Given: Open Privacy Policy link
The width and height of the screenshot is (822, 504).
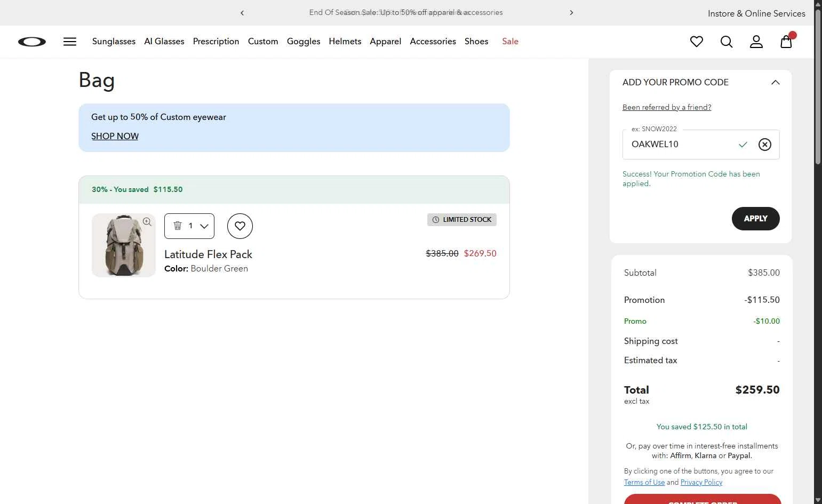Looking at the screenshot, I should click(x=701, y=482).
